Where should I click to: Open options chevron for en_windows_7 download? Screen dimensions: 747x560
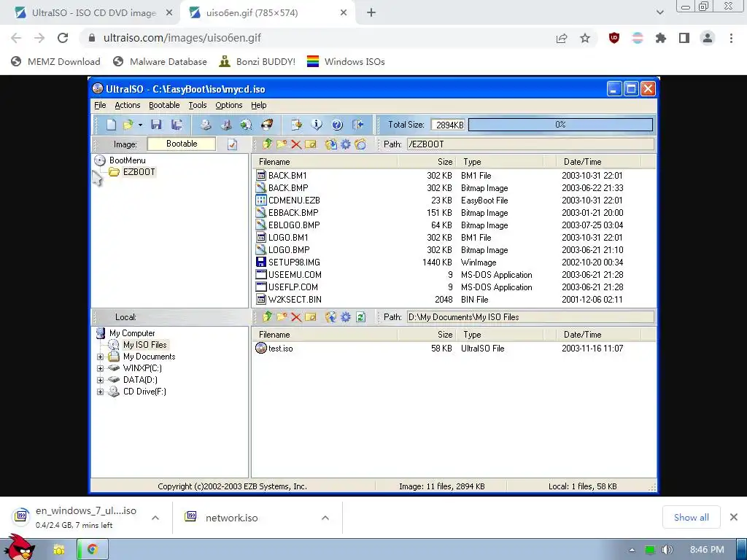(155, 518)
